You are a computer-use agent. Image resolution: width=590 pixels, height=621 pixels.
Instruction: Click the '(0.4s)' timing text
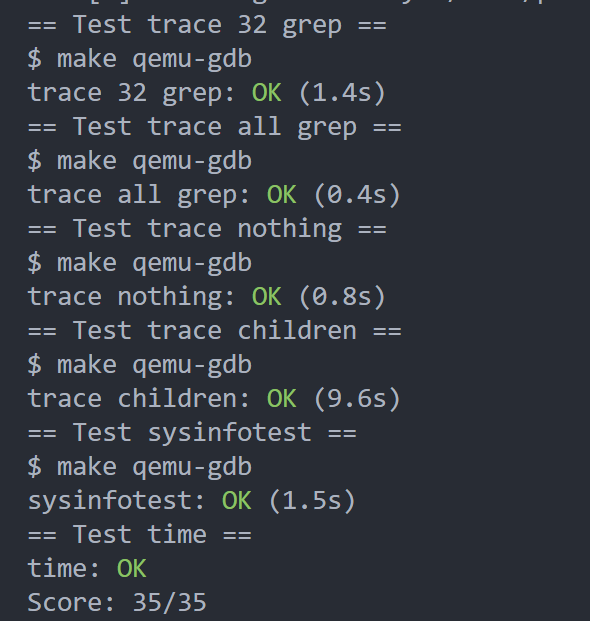pyautogui.click(x=357, y=195)
